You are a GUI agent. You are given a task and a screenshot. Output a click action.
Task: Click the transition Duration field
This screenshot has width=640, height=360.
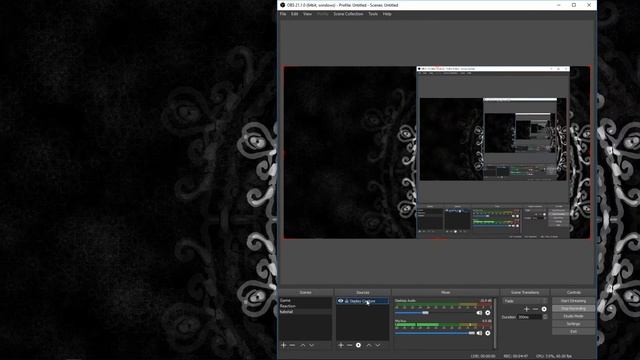tap(530, 317)
